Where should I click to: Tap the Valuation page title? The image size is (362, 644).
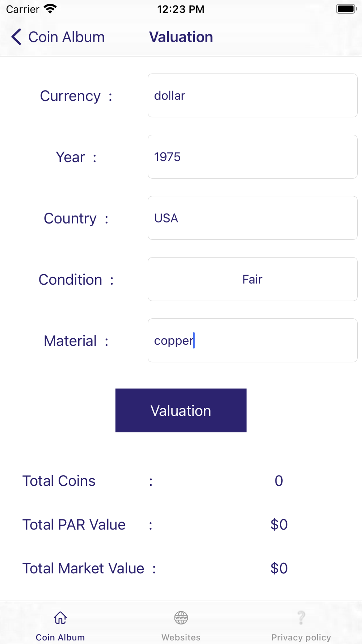181,37
